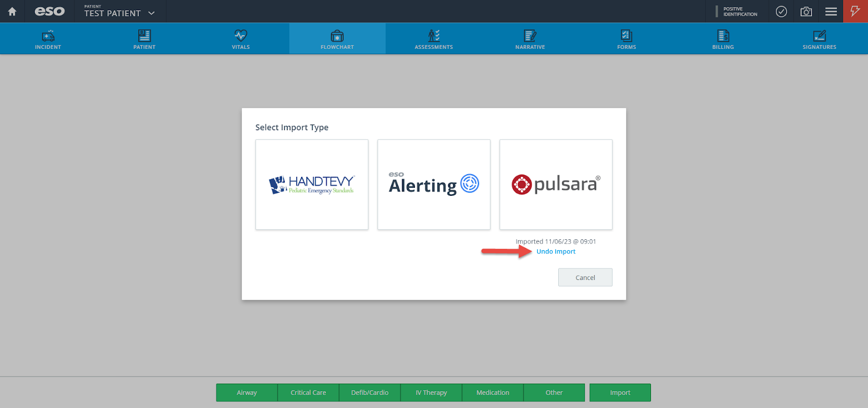This screenshot has height=408, width=868.
Task: Open the camera capture icon
Action: [806, 11]
